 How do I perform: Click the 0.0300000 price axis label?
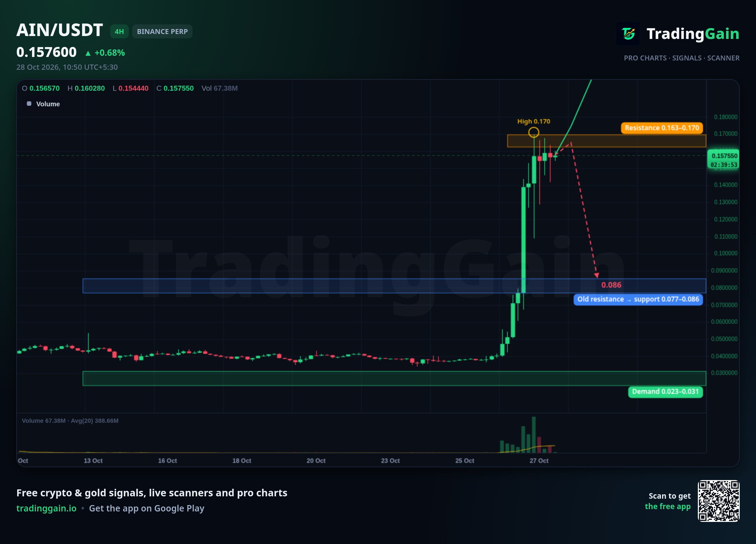click(724, 373)
